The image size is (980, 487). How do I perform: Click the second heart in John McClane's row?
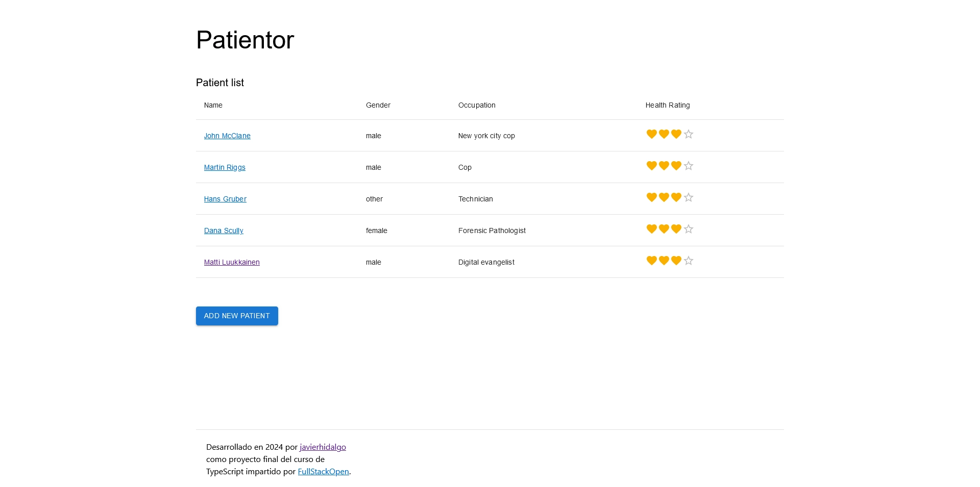click(x=664, y=134)
